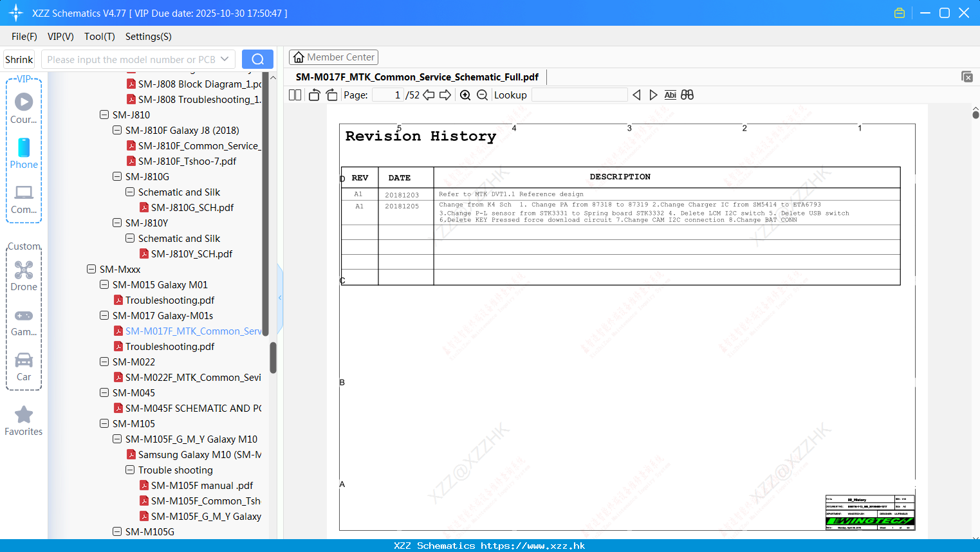
Task: Zoom in on the PDF
Action: coord(465,95)
